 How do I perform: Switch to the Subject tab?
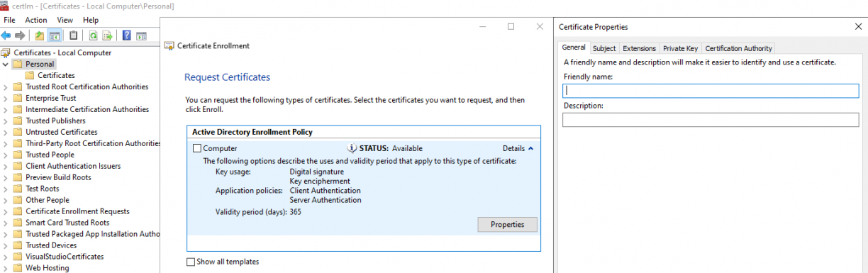pos(604,48)
